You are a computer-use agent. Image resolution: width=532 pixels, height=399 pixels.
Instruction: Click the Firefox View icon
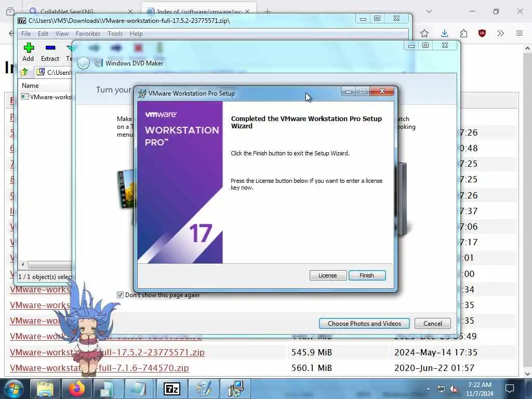pyautogui.click(x=10, y=11)
